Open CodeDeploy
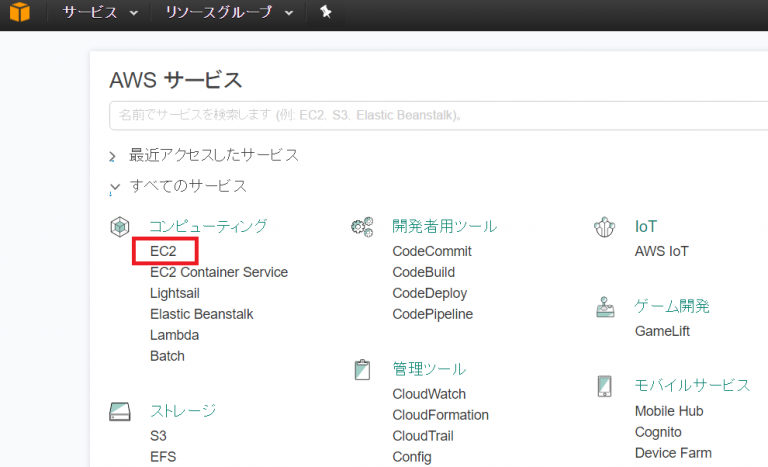The height and width of the screenshot is (467, 768). point(430,293)
